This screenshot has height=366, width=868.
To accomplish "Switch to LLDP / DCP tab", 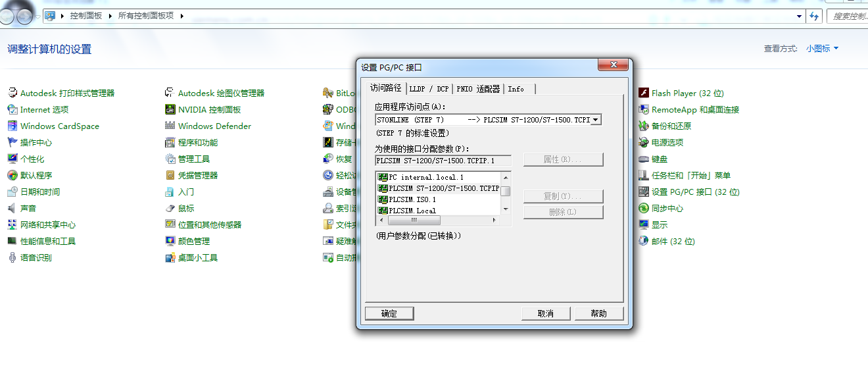I will [429, 89].
